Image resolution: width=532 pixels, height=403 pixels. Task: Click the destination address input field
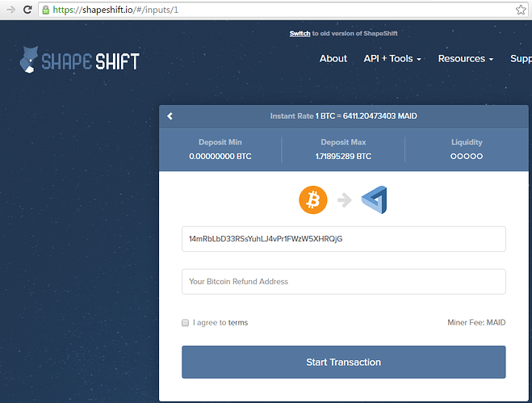[344, 239]
